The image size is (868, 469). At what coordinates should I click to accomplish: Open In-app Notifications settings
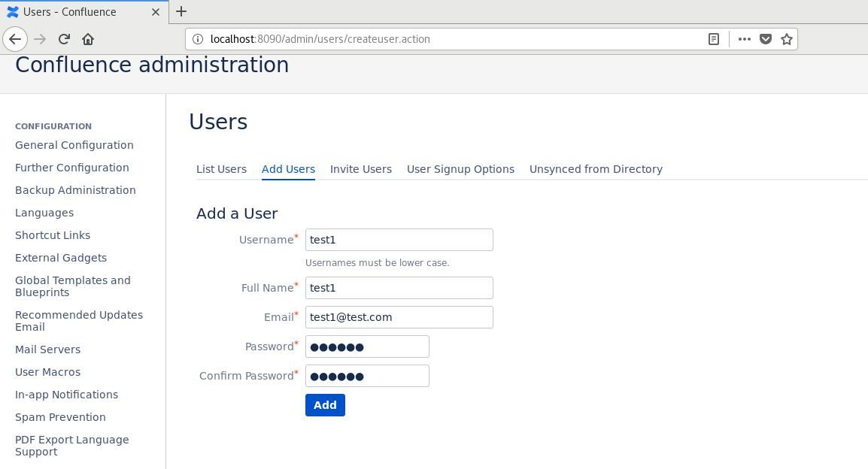tap(66, 395)
